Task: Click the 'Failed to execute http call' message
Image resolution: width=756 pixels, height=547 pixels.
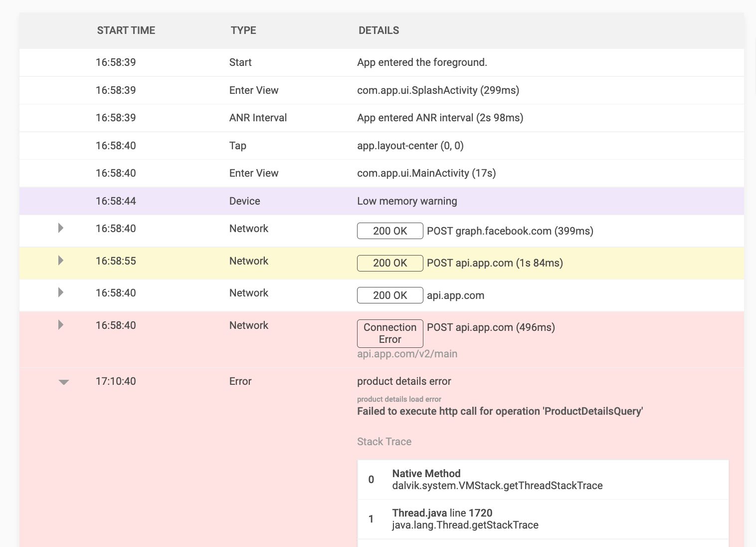Action: (500, 411)
